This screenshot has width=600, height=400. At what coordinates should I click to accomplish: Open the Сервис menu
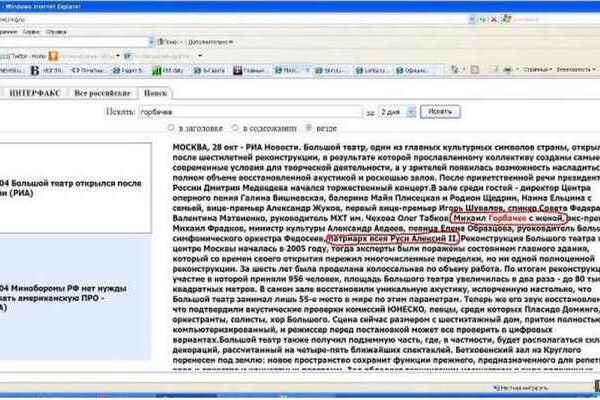pos(31,32)
